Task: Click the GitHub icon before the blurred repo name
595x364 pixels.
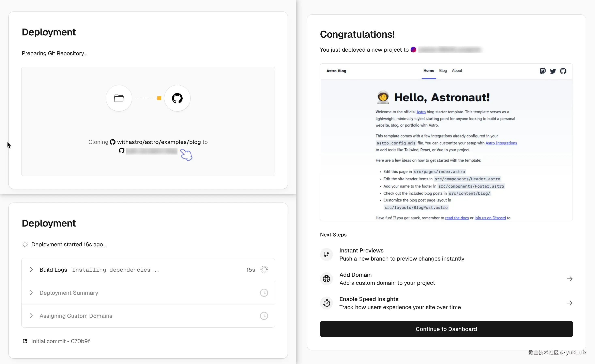Action: [x=121, y=151]
